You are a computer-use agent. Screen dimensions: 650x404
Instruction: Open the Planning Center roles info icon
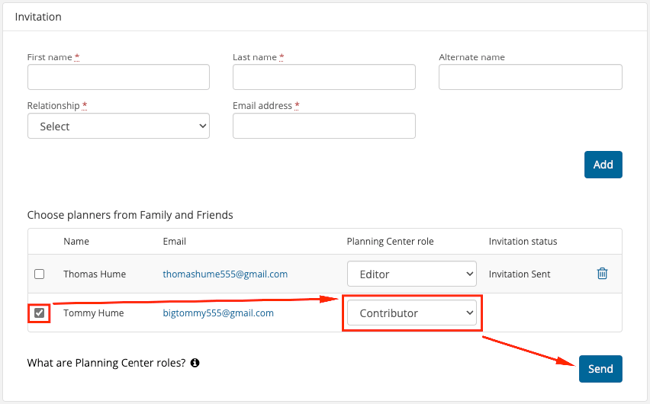pos(195,363)
